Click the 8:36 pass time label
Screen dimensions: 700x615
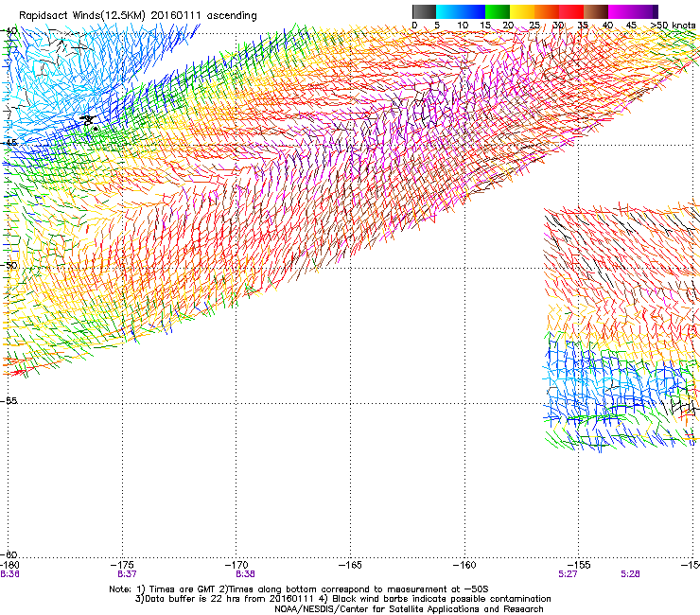click(x=9, y=574)
